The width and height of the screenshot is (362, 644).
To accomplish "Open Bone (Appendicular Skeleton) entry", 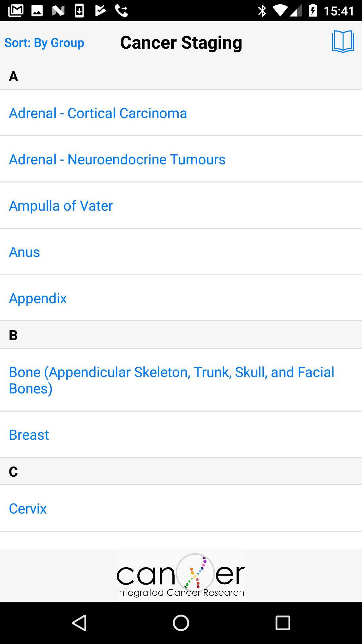I will 171,380.
